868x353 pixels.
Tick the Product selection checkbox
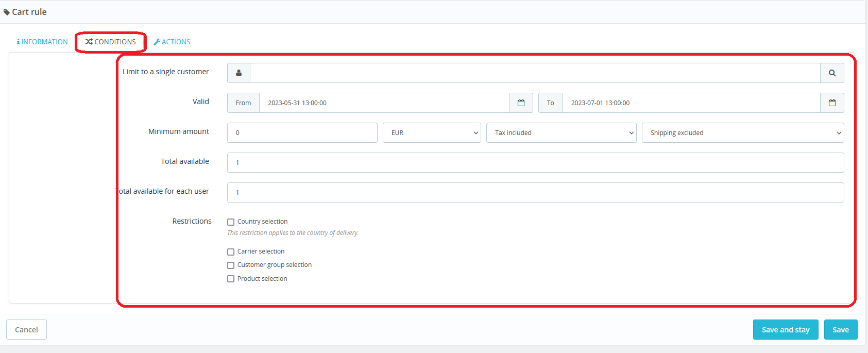coord(231,279)
